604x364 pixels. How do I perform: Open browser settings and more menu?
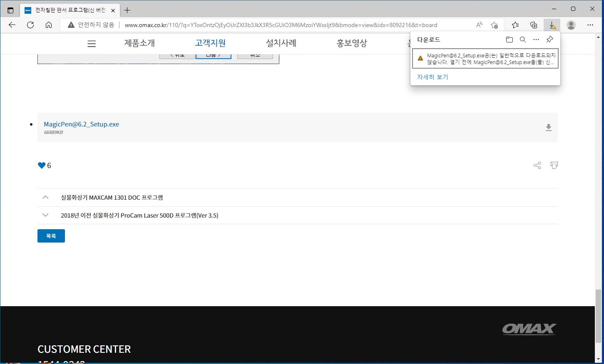coord(590,25)
